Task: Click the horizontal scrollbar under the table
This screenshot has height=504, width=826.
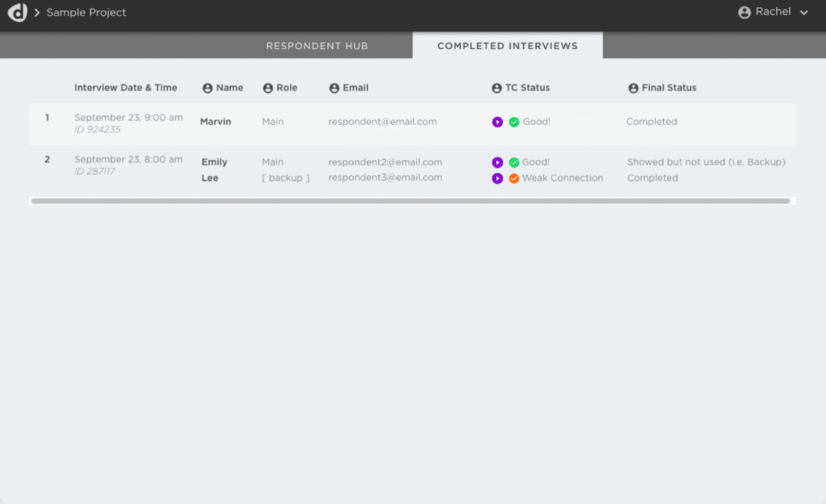Action: point(411,201)
